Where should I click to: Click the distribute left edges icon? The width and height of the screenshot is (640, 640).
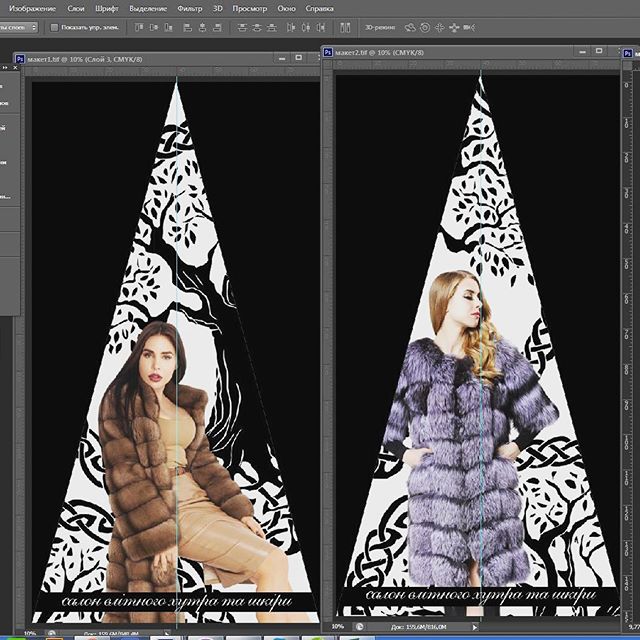point(291,28)
